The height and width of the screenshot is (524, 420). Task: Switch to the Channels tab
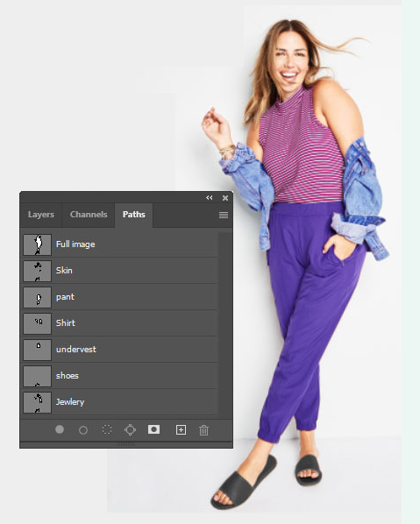pyautogui.click(x=89, y=215)
